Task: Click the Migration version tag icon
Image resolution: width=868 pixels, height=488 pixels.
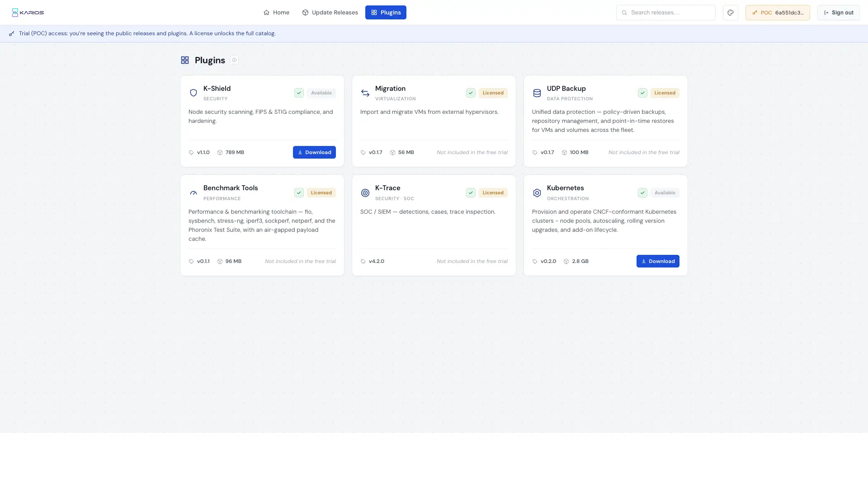Action: click(363, 153)
